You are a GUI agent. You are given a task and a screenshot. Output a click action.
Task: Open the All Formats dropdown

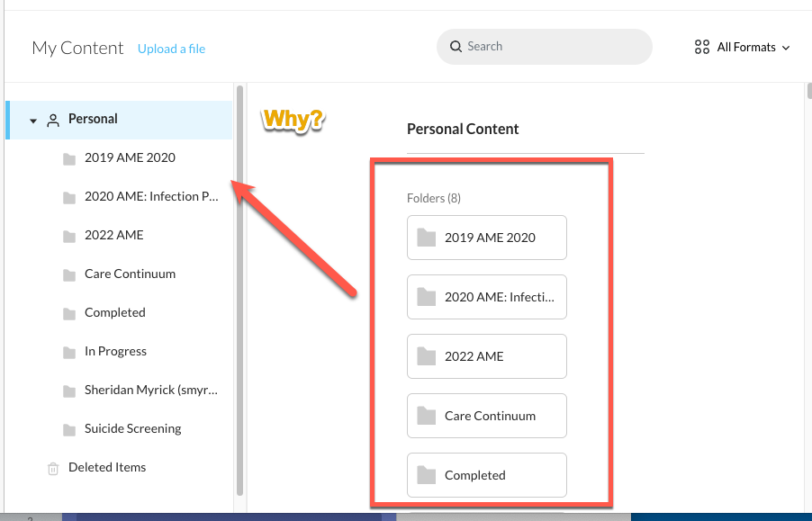pos(744,48)
